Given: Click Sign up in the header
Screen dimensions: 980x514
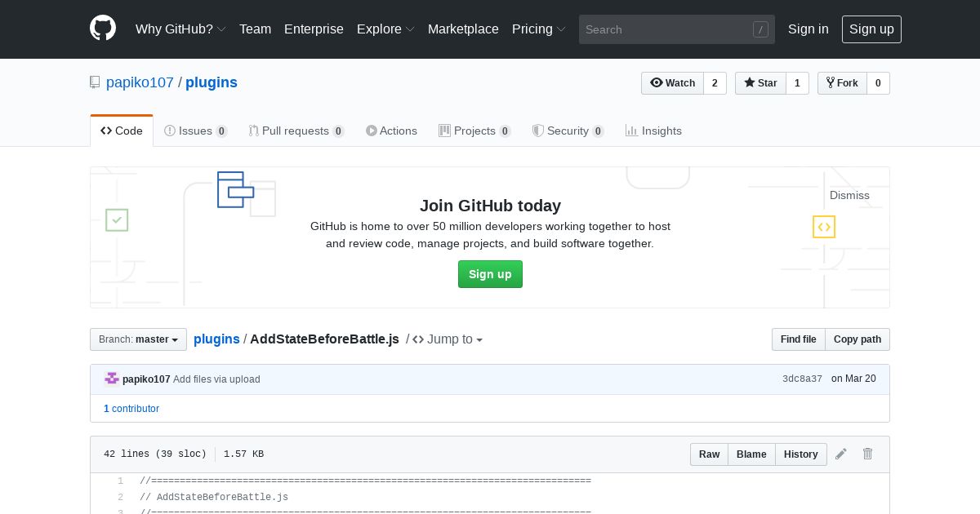Looking at the screenshot, I should pyautogui.click(x=871, y=29).
